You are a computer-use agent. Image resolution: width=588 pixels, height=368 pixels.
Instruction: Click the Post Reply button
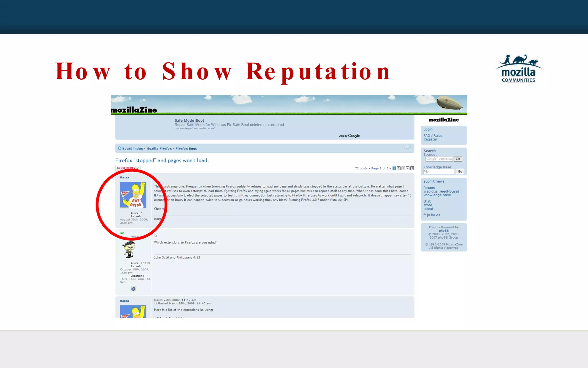[x=128, y=168]
